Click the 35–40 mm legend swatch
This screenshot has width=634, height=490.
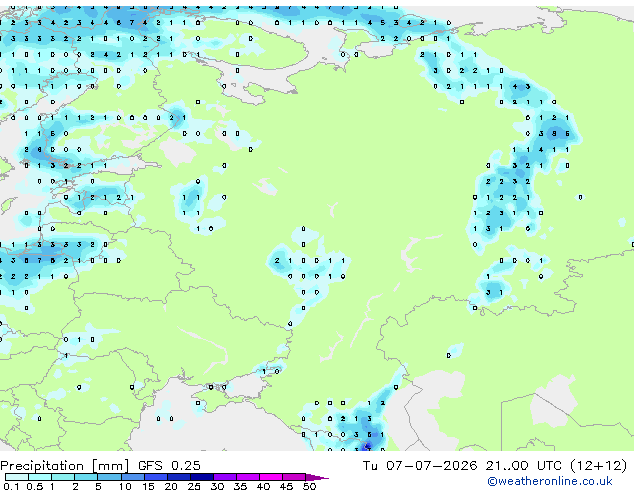tap(247, 477)
